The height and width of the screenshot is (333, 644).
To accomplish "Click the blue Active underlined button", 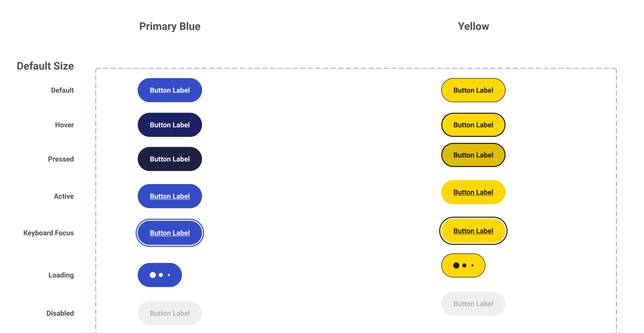I will coord(170,196).
